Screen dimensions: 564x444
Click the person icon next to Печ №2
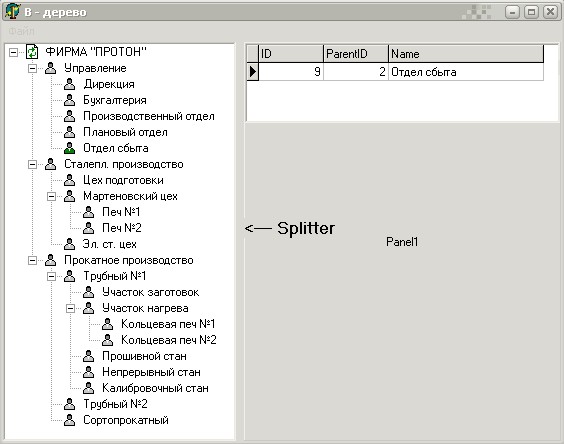[x=88, y=228]
